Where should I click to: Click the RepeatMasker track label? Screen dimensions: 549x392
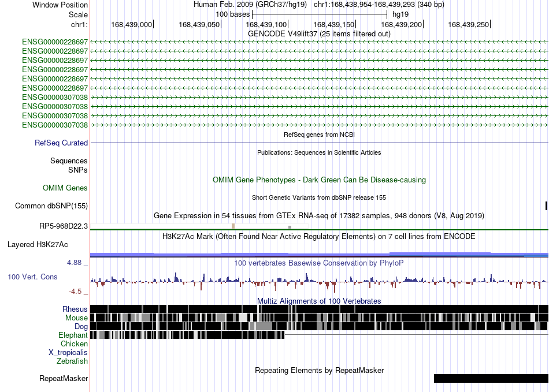(64, 379)
